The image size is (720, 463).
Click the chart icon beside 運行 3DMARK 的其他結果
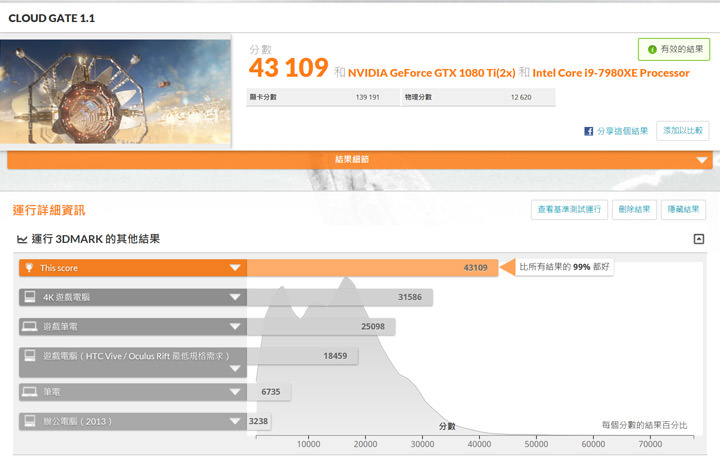click(22, 239)
